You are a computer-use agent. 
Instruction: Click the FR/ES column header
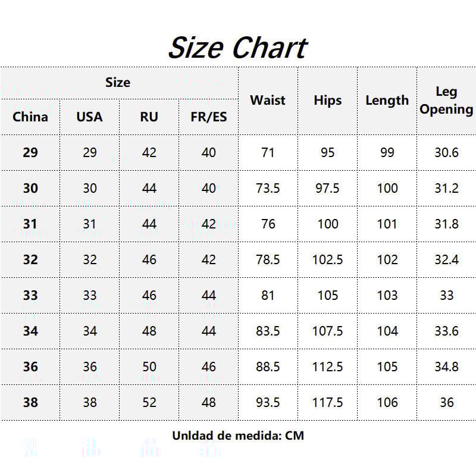pos(209,117)
